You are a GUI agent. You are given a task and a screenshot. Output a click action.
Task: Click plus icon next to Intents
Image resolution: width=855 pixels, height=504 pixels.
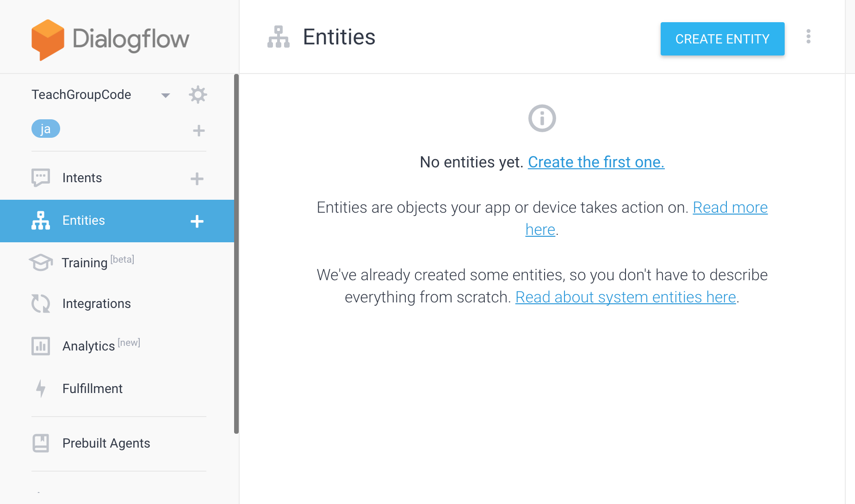coord(197,179)
